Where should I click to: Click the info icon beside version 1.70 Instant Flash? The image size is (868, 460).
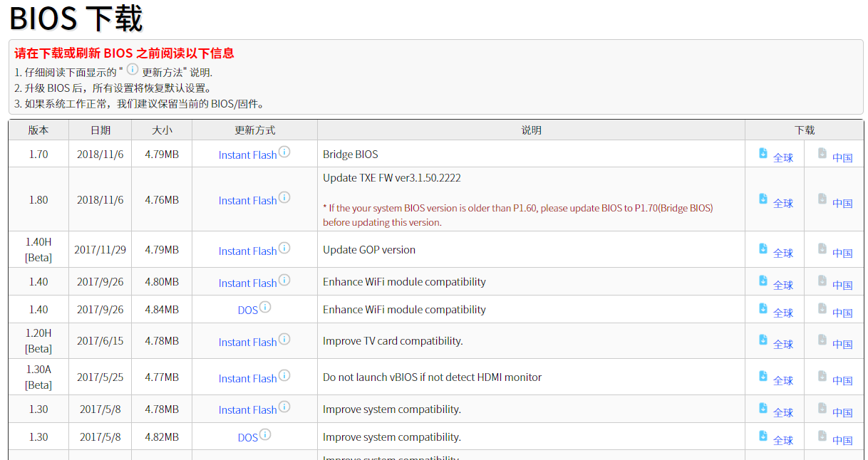[x=284, y=152]
